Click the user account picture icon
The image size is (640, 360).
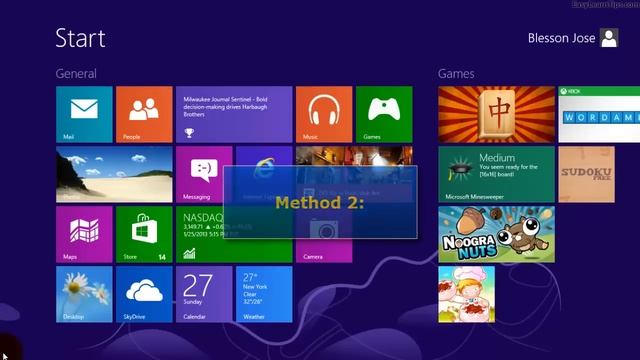[x=609, y=38]
